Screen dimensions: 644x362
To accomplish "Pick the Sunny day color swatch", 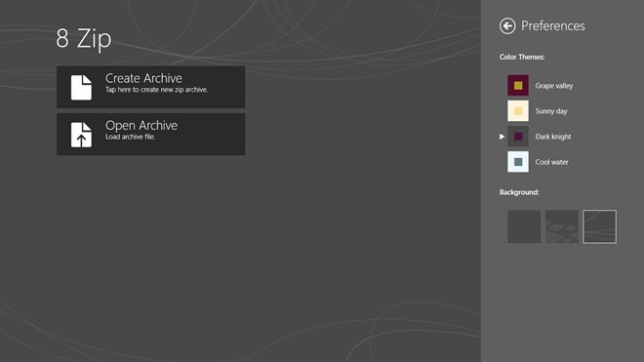I will (x=518, y=111).
